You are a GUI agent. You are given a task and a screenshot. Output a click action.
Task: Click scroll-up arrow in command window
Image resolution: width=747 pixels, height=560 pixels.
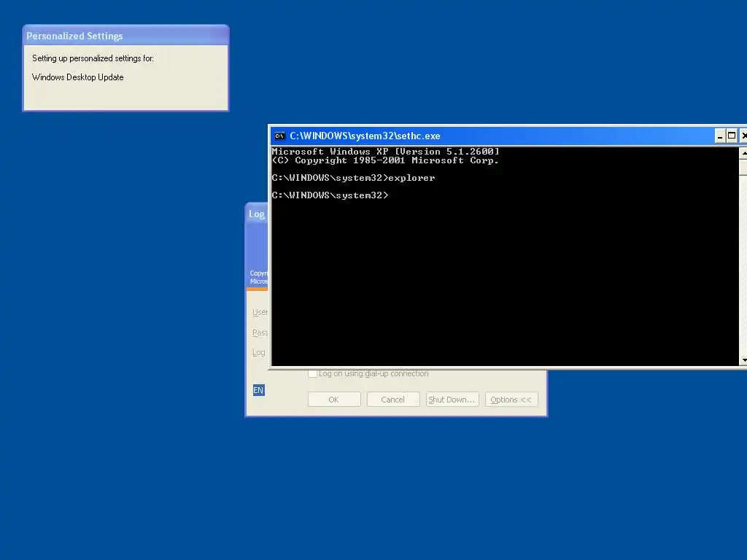(743, 153)
